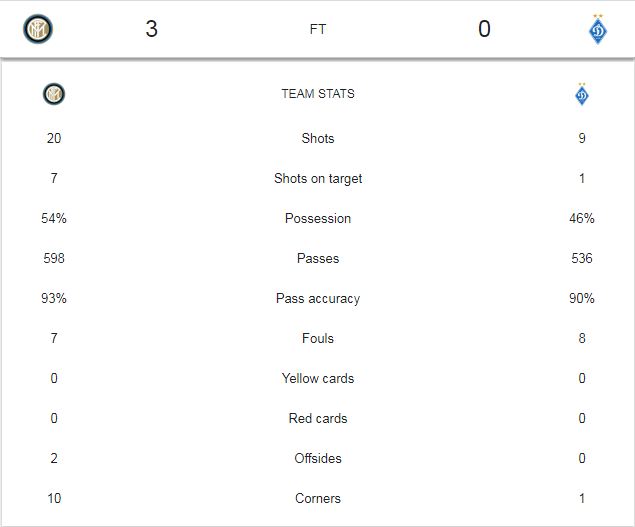Click the Dynamo Kyiv crest in header
This screenshot has width=635, height=527.
(598, 29)
